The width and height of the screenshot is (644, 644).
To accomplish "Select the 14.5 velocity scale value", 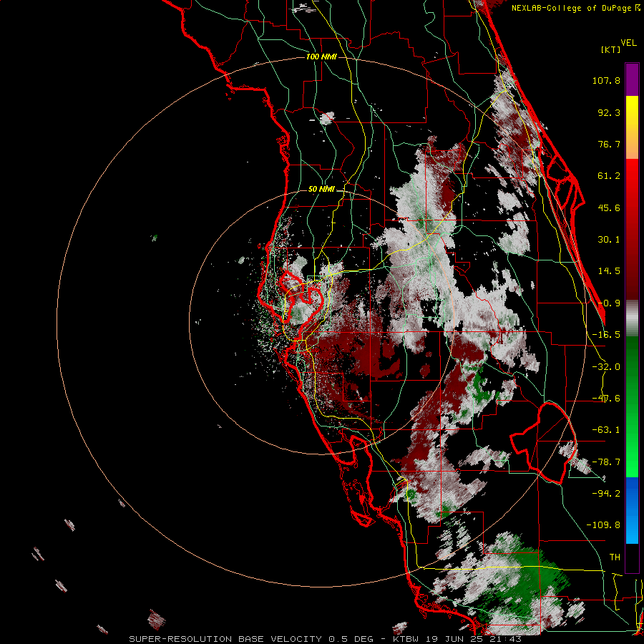I will coord(609,271).
